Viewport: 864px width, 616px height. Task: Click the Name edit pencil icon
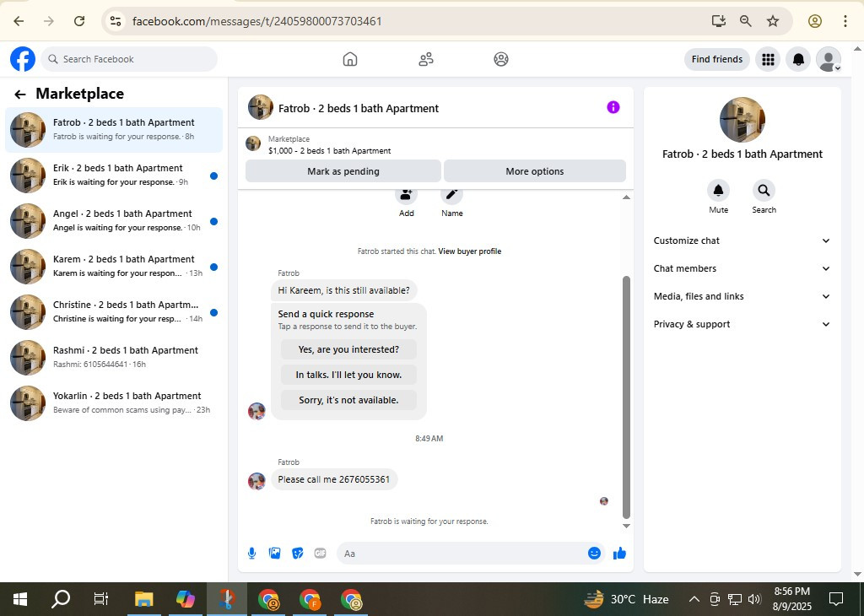(452, 194)
